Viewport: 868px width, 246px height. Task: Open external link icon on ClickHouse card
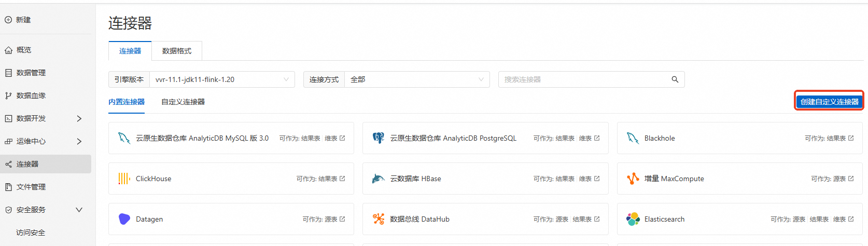(342, 179)
